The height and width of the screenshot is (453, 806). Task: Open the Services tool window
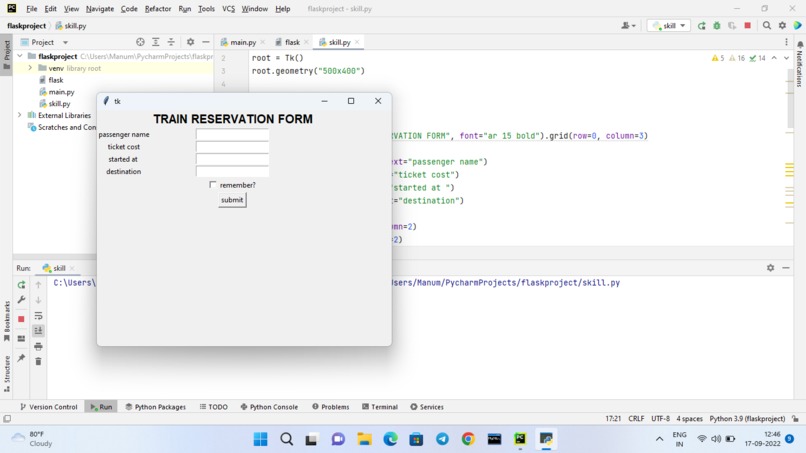(427, 407)
